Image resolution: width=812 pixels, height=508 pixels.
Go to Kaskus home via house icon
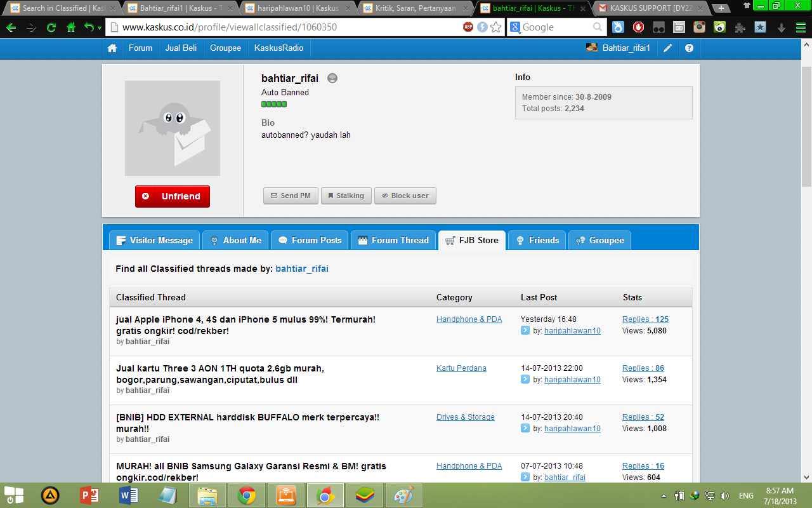click(112, 48)
